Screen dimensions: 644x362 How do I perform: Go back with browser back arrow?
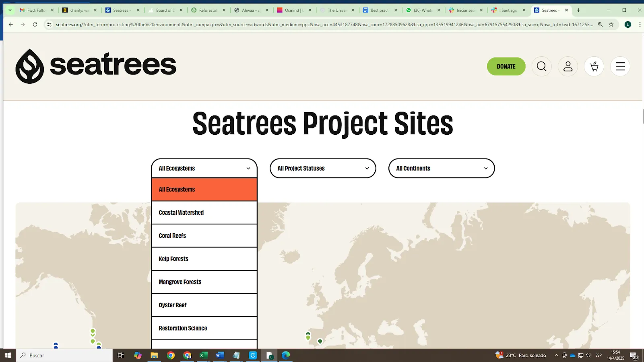(11, 25)
